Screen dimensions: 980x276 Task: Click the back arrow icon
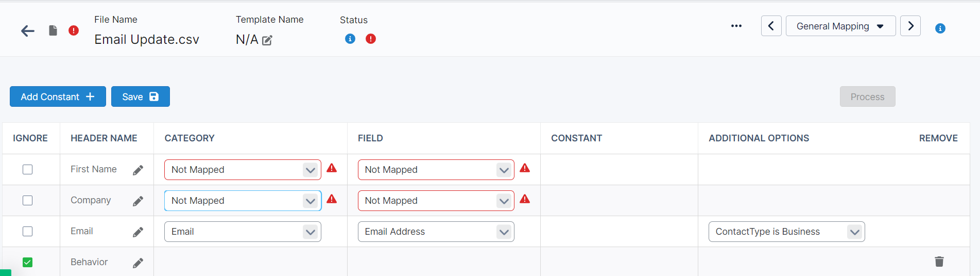28,31
